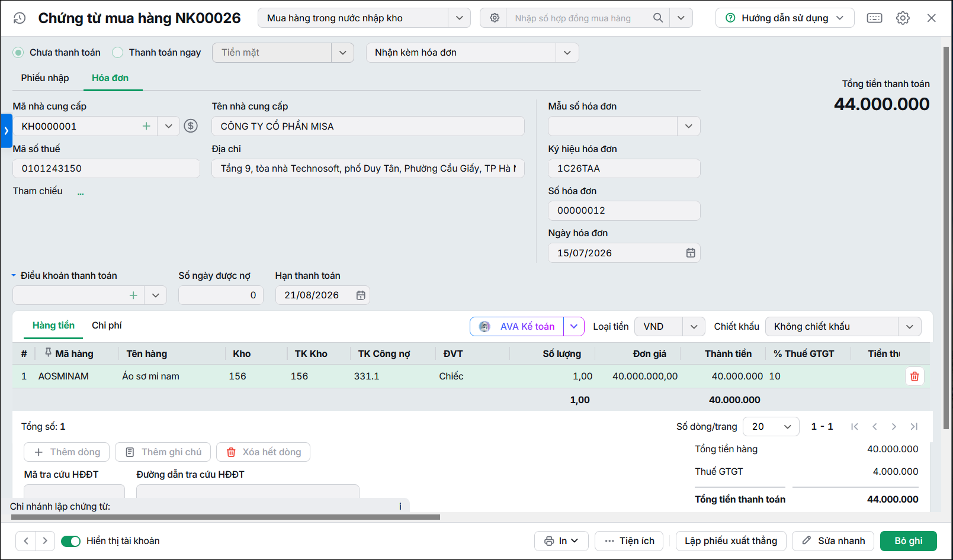Expand the left side panel handle

coord(7,131)
